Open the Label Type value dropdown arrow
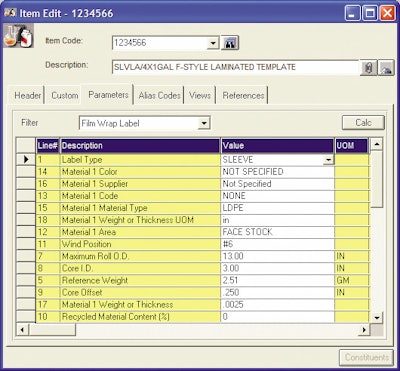 (328, 160)
